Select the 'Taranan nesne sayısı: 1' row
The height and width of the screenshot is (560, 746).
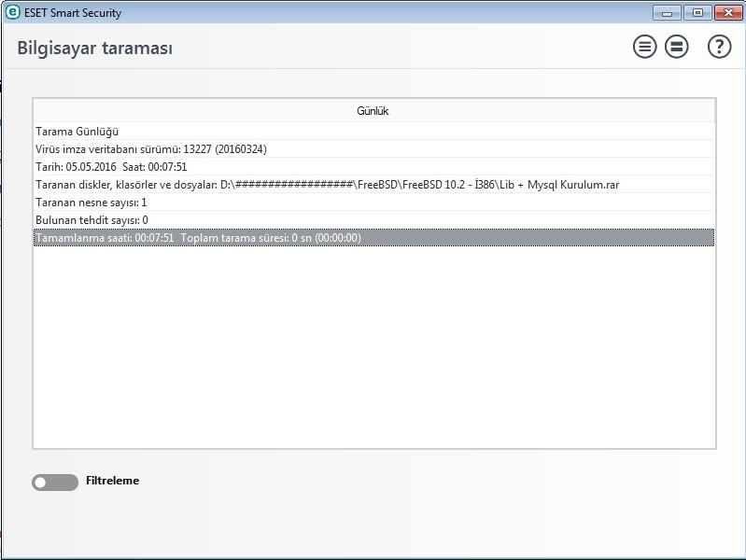[x=374, y=203]
